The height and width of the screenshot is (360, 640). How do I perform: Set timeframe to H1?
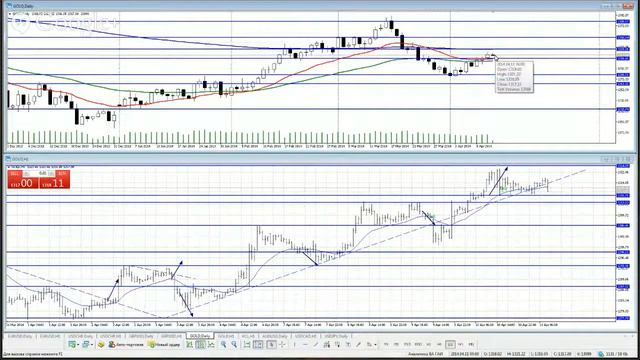(x=429, y=344)
